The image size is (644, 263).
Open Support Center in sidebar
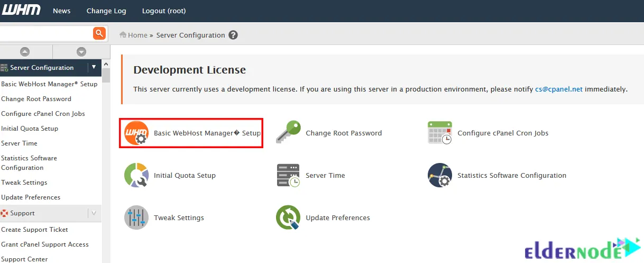tap(24, 259)
